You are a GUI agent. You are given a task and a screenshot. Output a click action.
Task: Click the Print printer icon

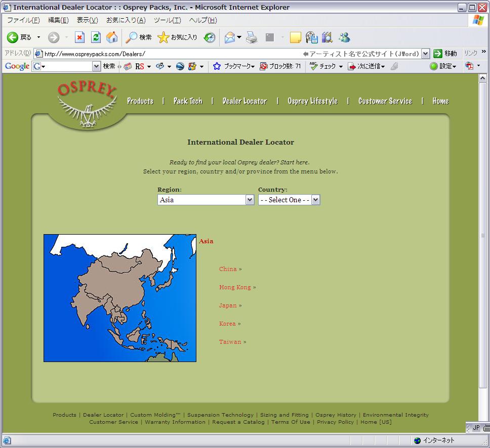point(252,37)
